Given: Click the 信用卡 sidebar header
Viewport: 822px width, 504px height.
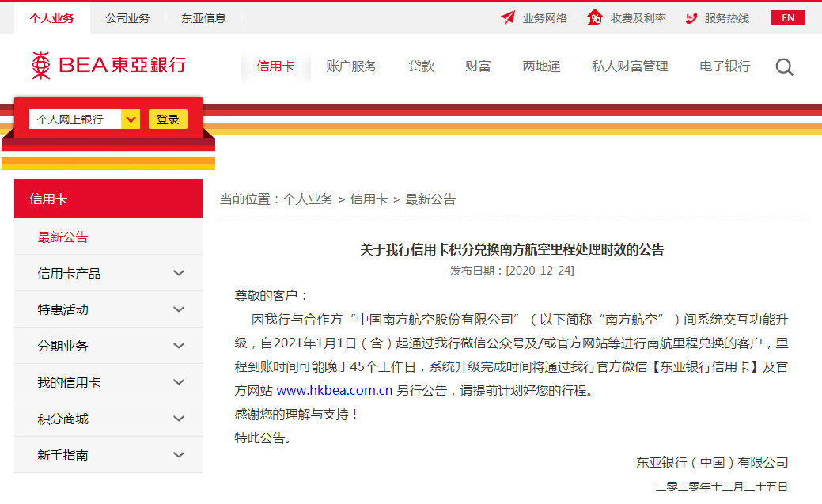Looking at the screenshot, I should click(x=108, y=199).
